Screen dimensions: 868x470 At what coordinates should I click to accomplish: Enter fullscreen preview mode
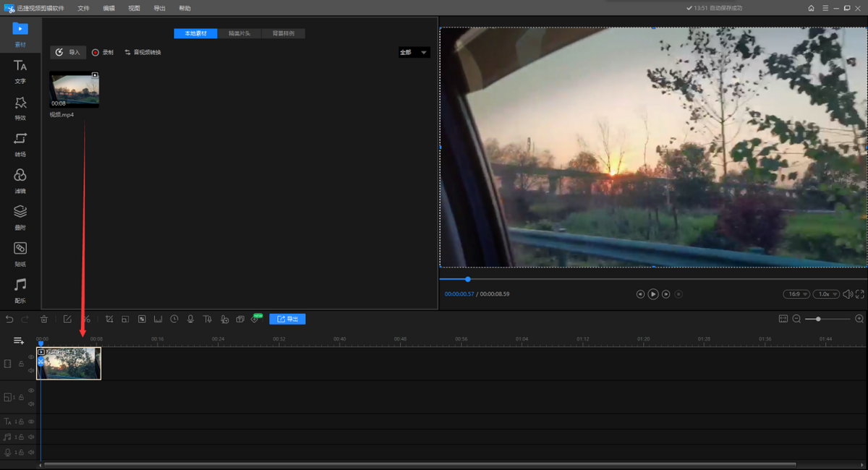[x=860, y=294]
